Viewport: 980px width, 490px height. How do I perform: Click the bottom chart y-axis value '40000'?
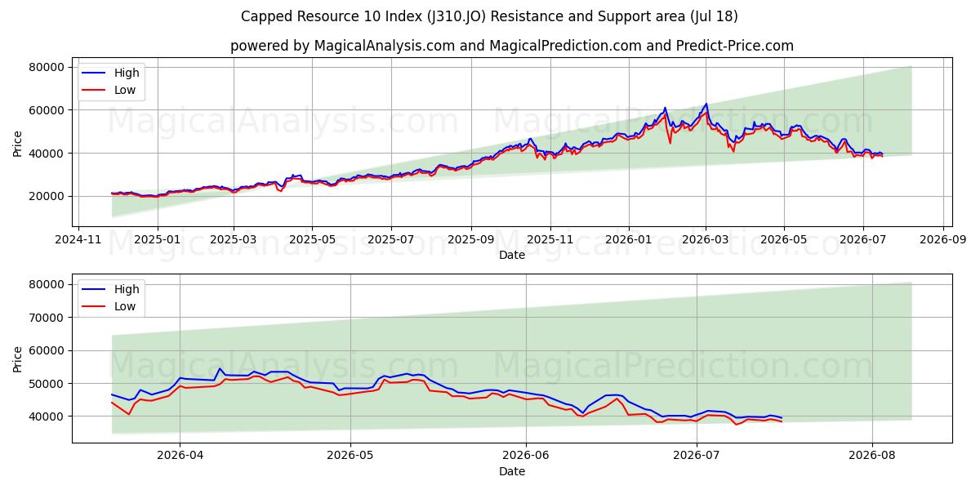pyautogui.click(x=47, y=416)
